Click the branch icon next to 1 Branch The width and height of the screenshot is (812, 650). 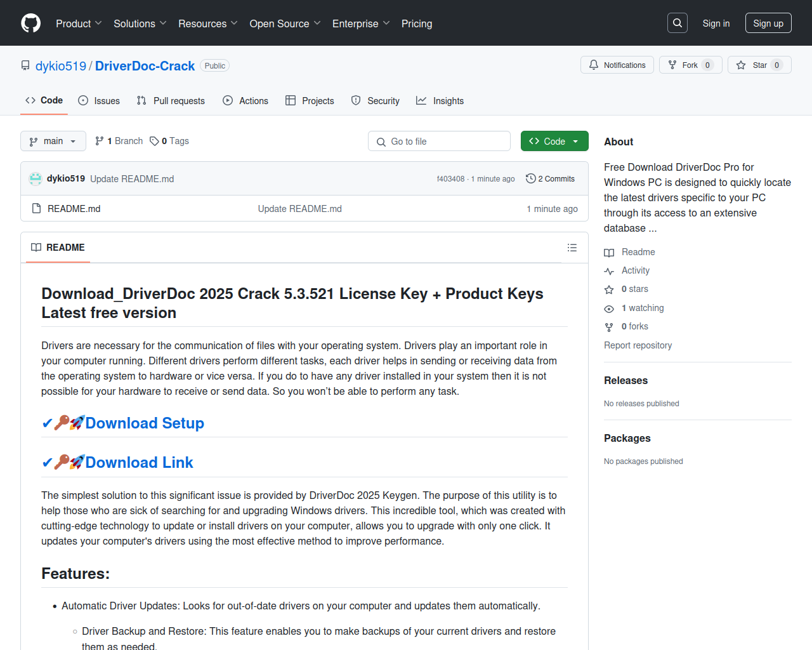coord(100,141)
